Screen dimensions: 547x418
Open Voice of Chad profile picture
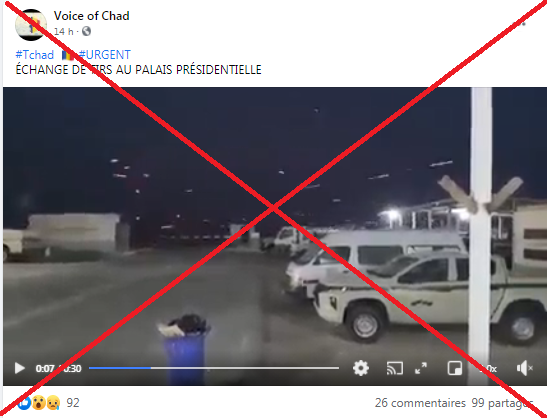coord(31,25)
